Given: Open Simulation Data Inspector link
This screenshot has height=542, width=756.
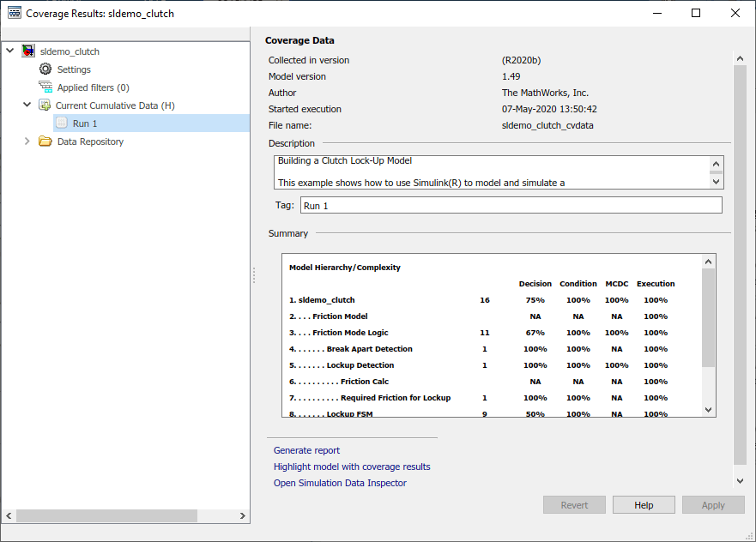Looking at the screenshot, I should coord(340,483).
